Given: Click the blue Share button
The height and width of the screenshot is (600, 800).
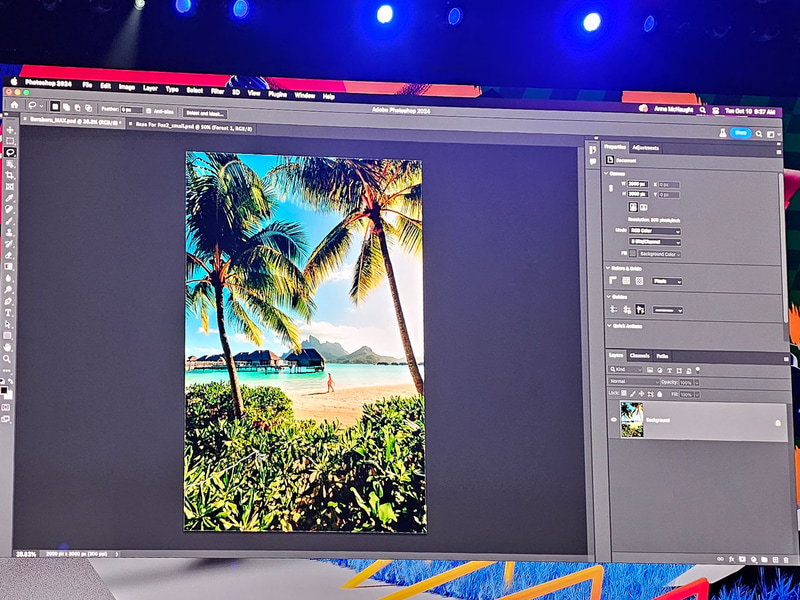Looking at the screenshot, I should click(x=740, y=133).
